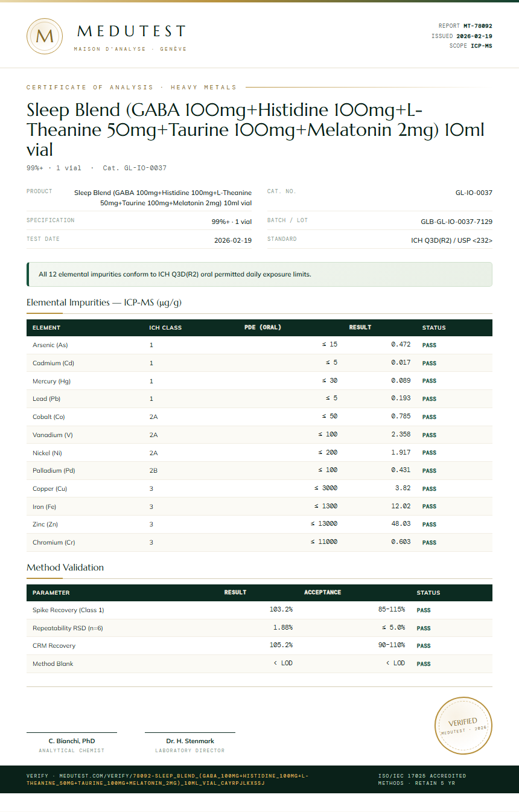
Task: Select Nickel (Ni) row label
Action: (x=47, y=453)
